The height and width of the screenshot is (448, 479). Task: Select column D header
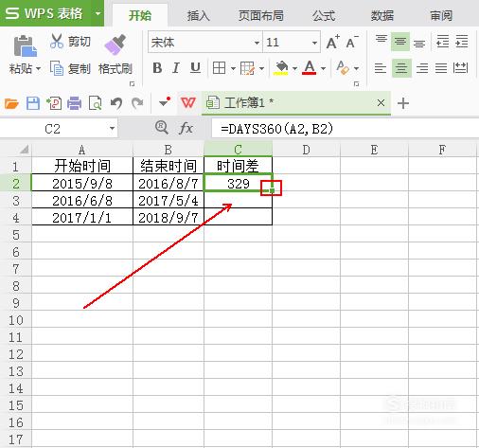tap(306, 150)
